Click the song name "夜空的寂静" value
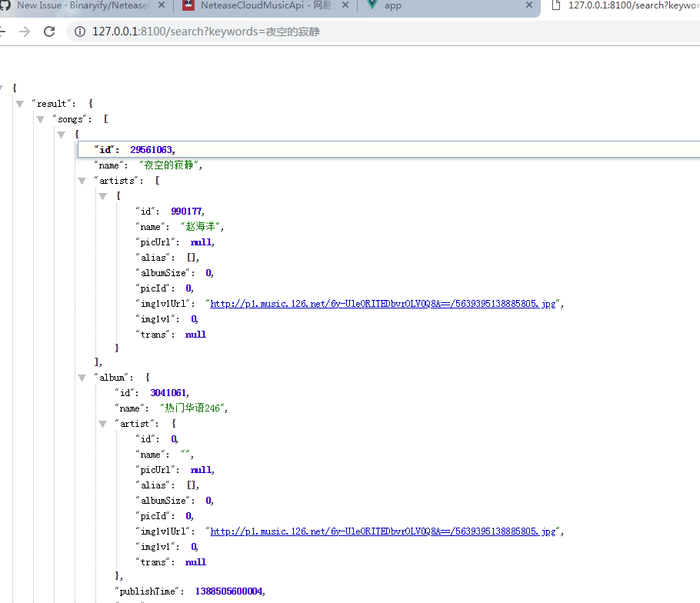Image resolution: width=700 pixels, height=603 pixels. 168,165
